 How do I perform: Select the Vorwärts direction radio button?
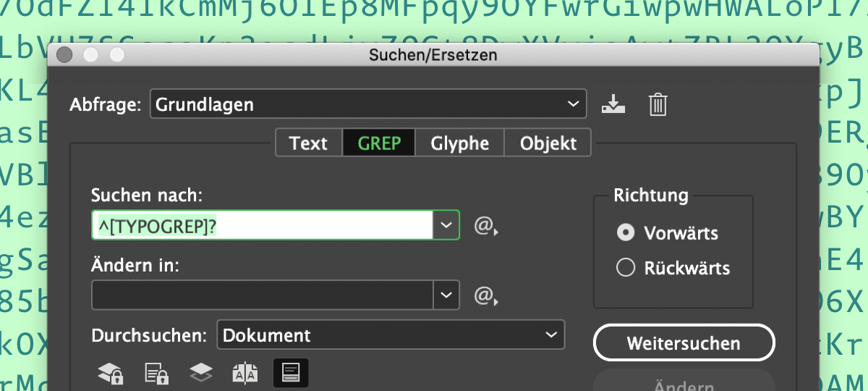[625, 233]
